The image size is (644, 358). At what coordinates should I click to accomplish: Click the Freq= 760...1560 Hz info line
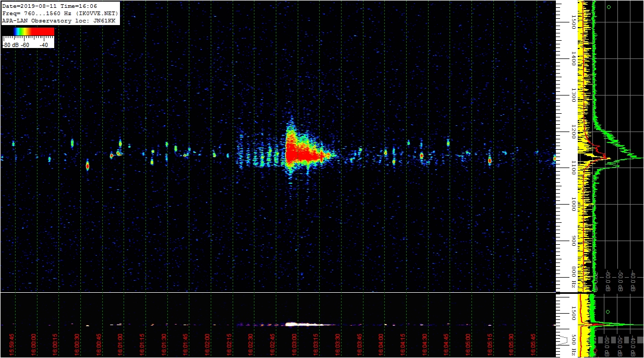[60, 13]
